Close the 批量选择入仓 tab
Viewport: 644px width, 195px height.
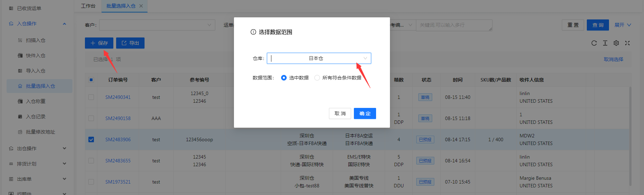point(141,6)
